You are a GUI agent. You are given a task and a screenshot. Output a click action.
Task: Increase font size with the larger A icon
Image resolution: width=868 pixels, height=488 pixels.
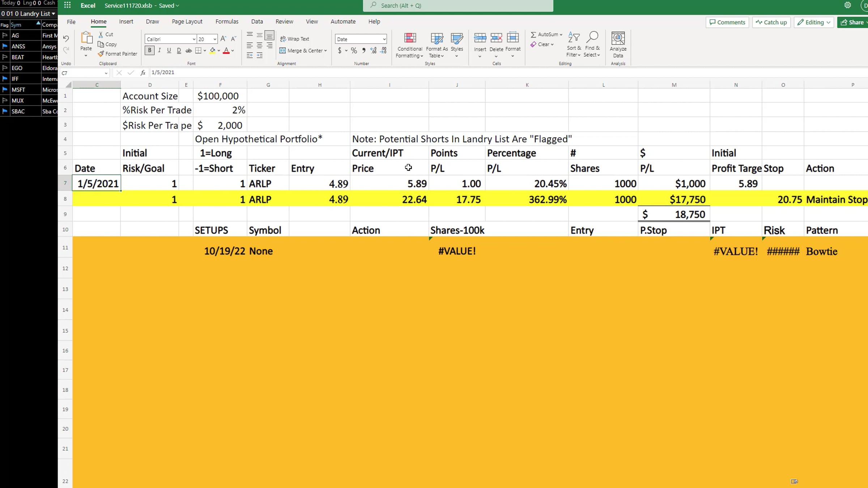(x=223, y=39)
